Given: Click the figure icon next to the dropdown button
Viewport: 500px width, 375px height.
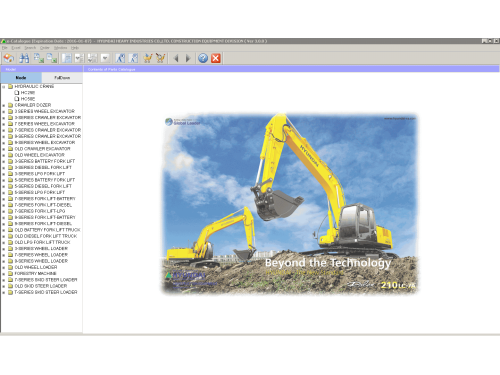Looking at the screenshot, I should 120,58.
